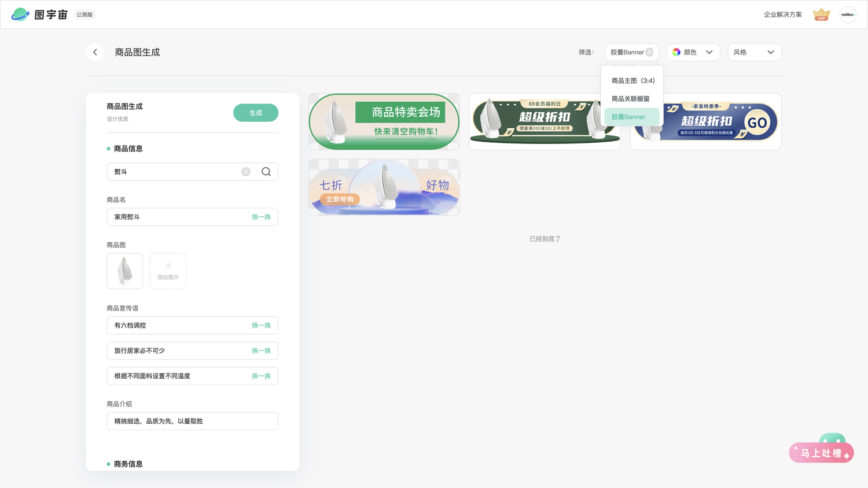Viewport: 868px width, 488px height.
Task: Clear the 胶囊Banner filter with the x icon
Action: point(649,52)
